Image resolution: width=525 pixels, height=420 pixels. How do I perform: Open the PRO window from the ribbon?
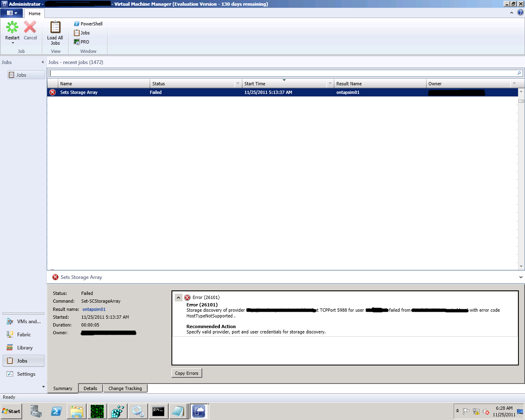[x=81, y=42]
